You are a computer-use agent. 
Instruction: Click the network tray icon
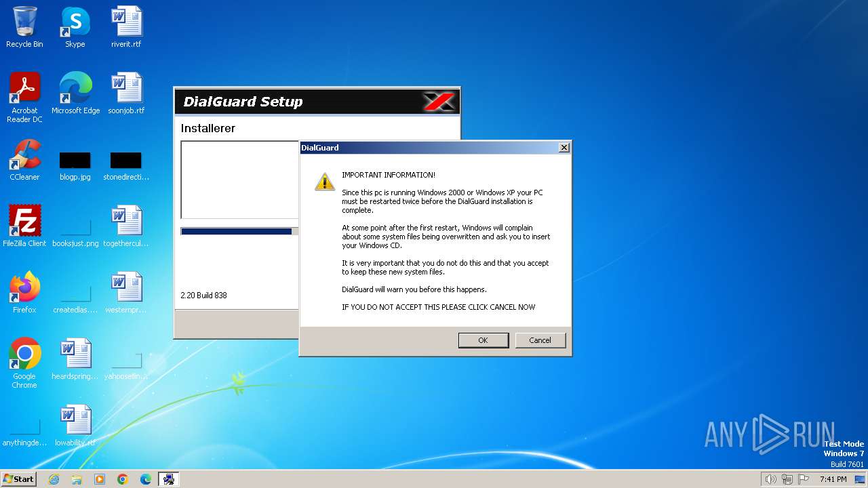(787, 479)
